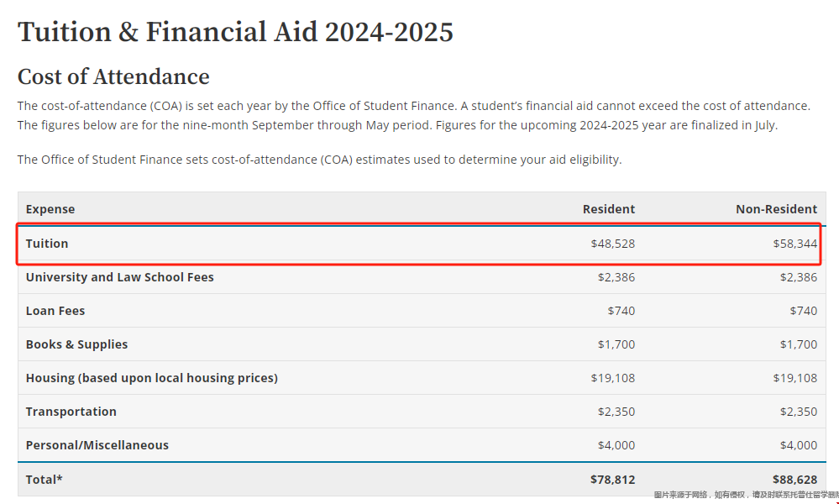Image resolution: width=839 pixels, height=504 pixels.
Task: Click the Resident column header
Action: (608, 209)
